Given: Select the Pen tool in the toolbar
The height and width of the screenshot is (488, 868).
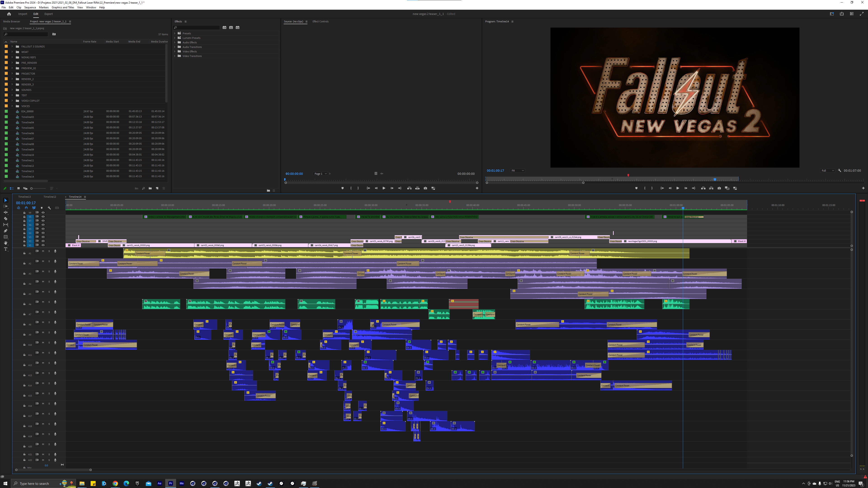Looking at the screenshot, I should [x=6, y=231].
